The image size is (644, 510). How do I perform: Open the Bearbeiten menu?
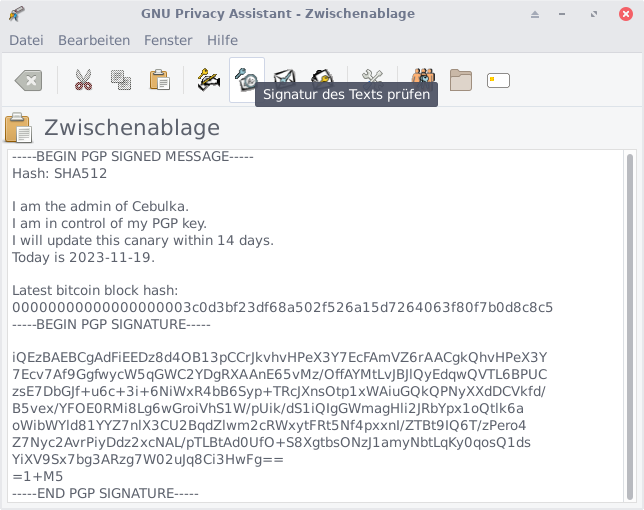pyautogui.click(x=94, y=40)
